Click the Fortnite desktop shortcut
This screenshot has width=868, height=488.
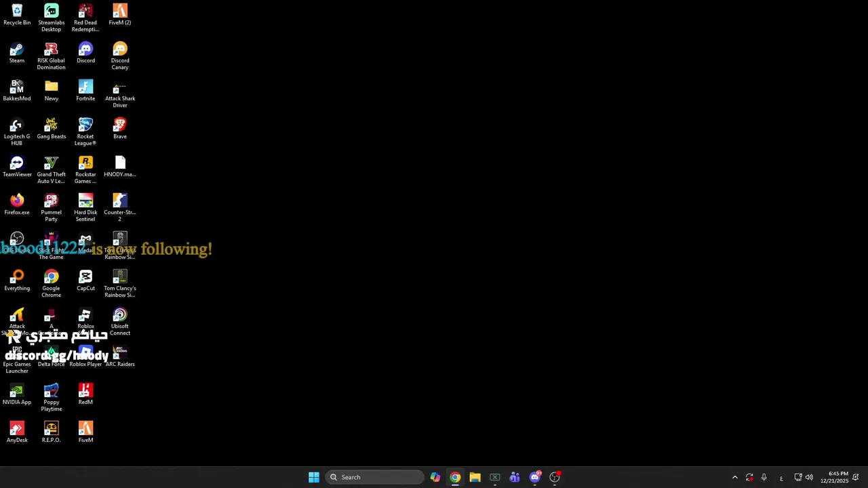(x=85, y=91)
